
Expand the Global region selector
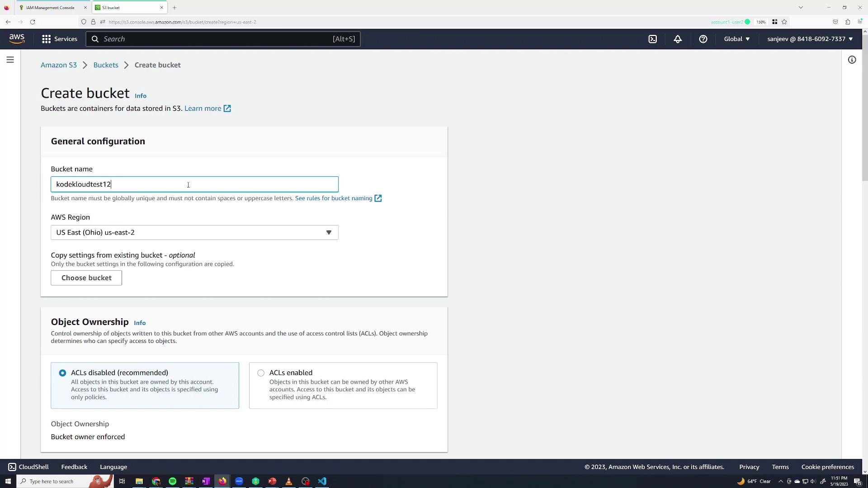(x=736, y=39)
